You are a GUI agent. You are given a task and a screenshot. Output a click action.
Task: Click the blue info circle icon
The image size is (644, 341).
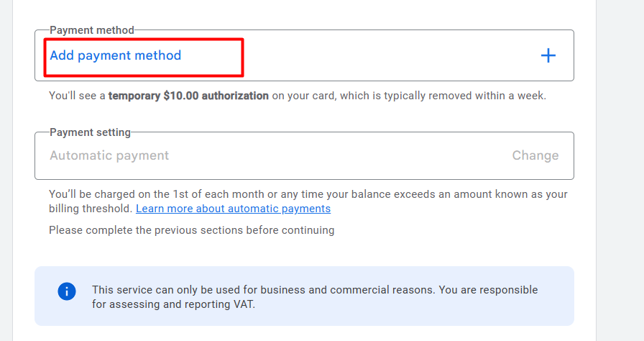pyautogui.click(x=67, y=291)
